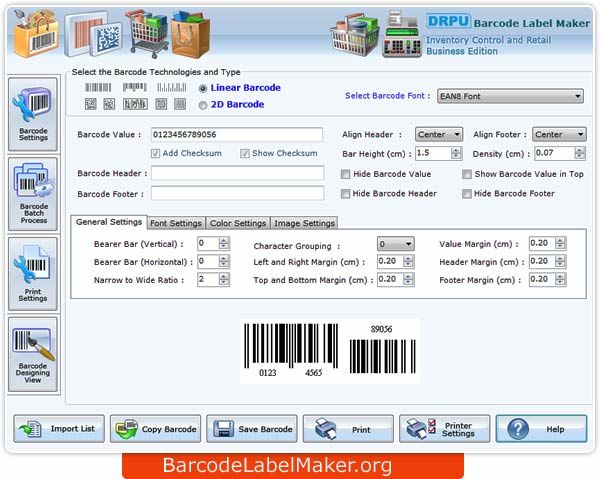Image resolution: width=600 pixels, height=479 pixels.
Task: Click the Save Barcode button label
Action: 266,429
